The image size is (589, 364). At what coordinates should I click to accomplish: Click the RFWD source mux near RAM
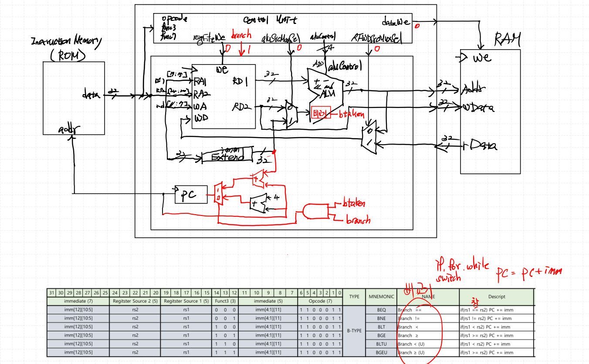369,137
